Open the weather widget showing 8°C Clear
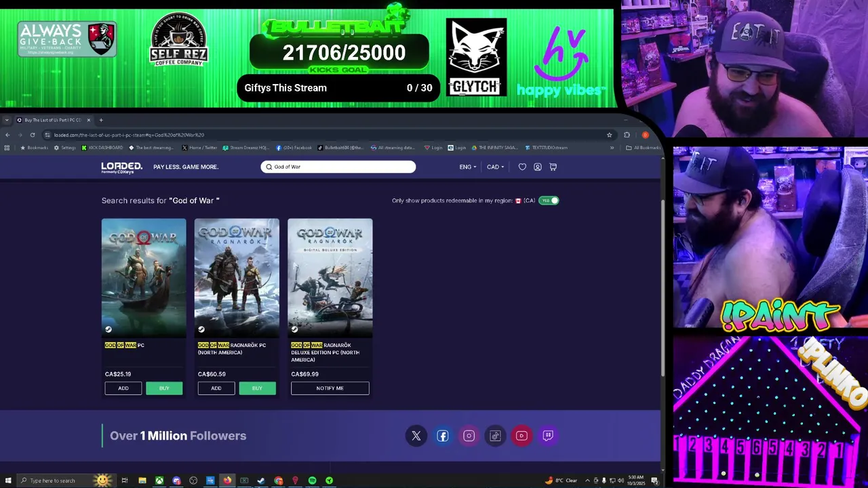 561,481
